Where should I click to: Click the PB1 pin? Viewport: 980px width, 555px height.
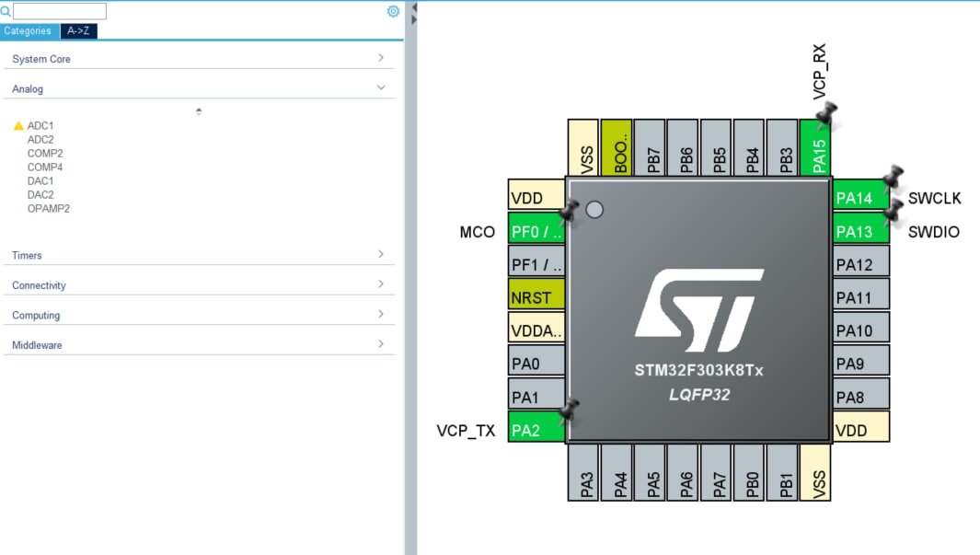point(782,472)
